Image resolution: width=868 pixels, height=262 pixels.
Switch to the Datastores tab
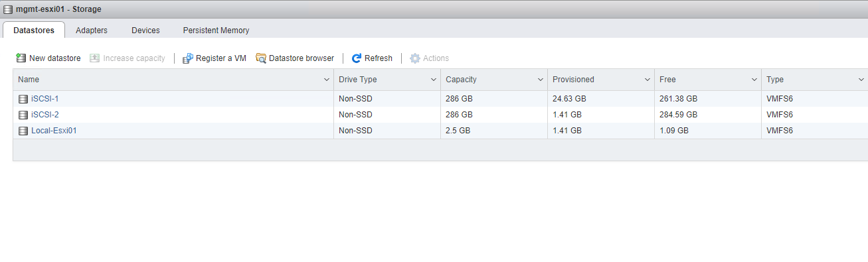34,31
